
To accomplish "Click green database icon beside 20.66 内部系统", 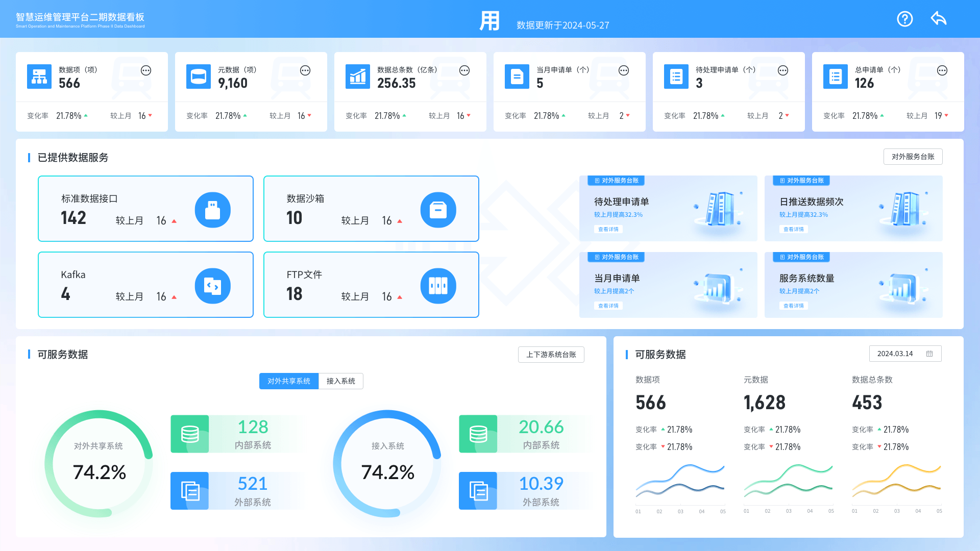I will pyautogui.click(x=478, y=434).
